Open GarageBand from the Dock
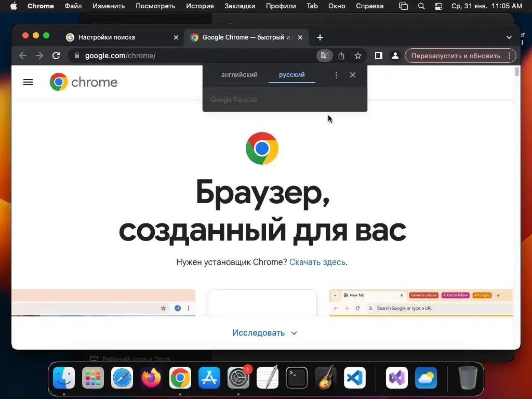The height and width of the screenshot is (399, 532). (x=326, y=378)
